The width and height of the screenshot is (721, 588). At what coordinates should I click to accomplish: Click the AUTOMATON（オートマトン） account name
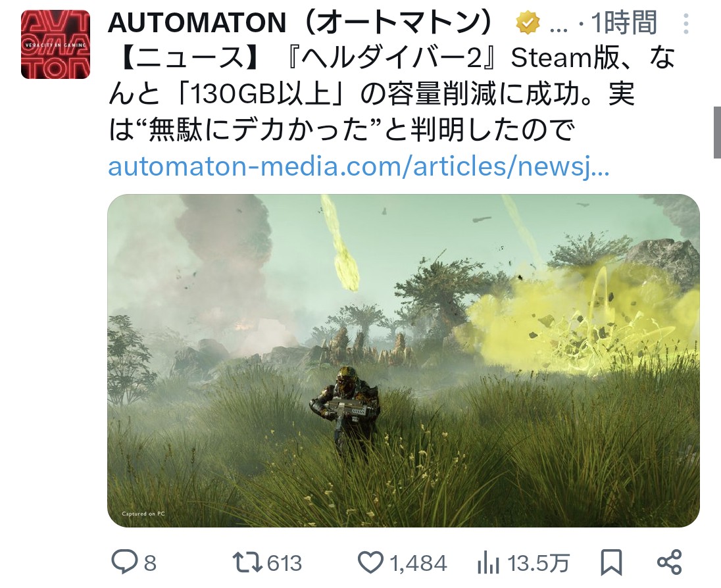click(x=301, y=23)
